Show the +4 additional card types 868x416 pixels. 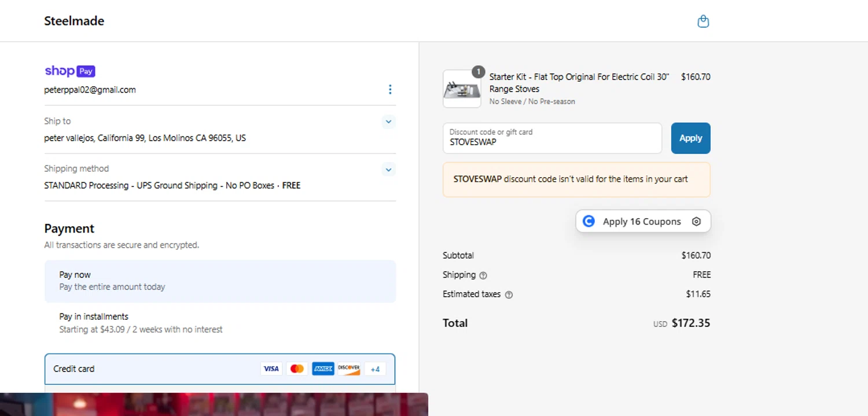tap(375, 369)
